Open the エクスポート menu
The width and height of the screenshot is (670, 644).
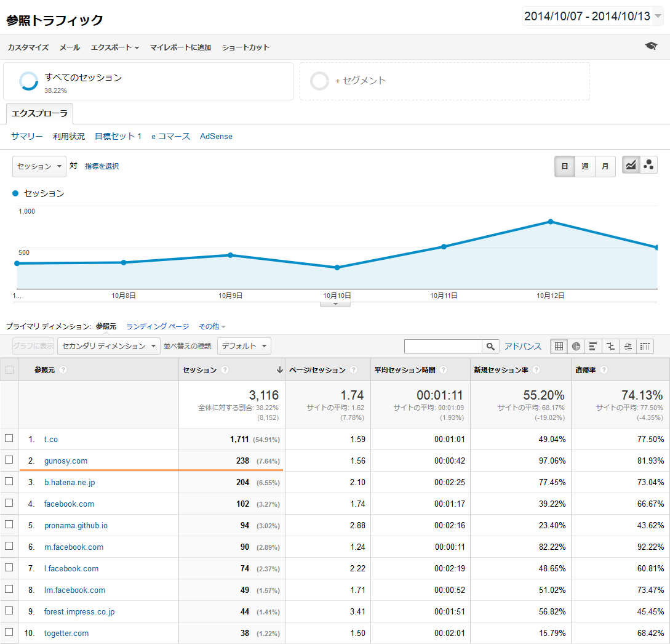click(x=114, y=47)
